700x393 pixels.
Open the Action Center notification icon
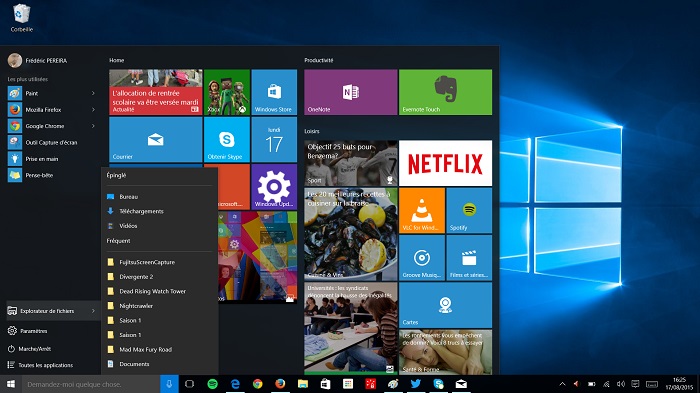coord(635,384)
